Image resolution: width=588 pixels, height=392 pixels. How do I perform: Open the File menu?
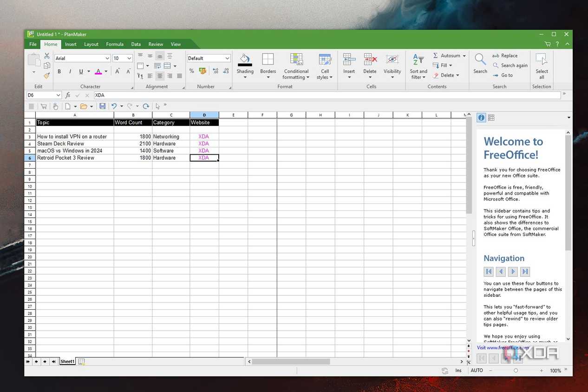coord(33,44)
